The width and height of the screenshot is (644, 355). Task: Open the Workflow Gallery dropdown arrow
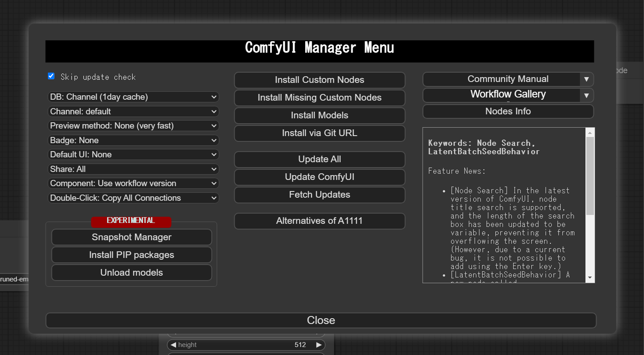(x=586, y=95)
